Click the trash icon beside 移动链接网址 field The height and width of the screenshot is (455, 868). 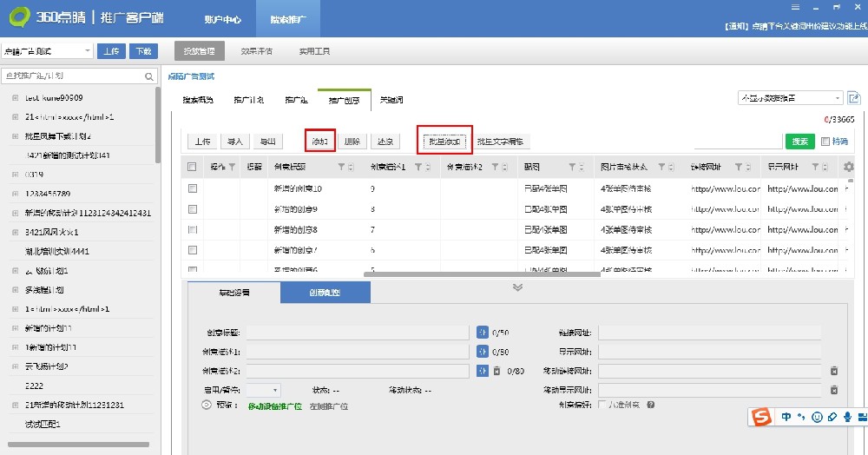833,371
